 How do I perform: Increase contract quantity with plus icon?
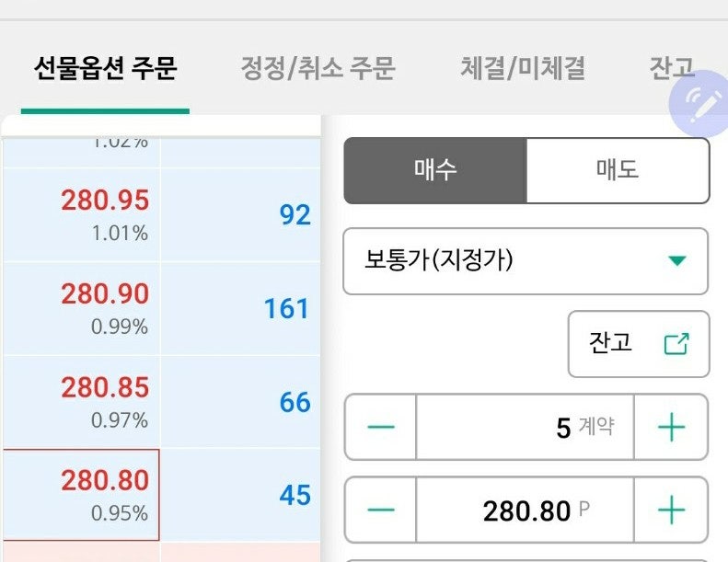(671, 427)
